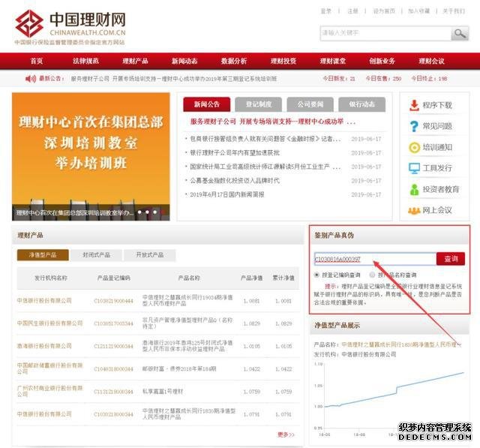Click in the 请输入关键字 search field
Image resolution: width=480 pixels, height=448 pixels.
click(385, 33)
